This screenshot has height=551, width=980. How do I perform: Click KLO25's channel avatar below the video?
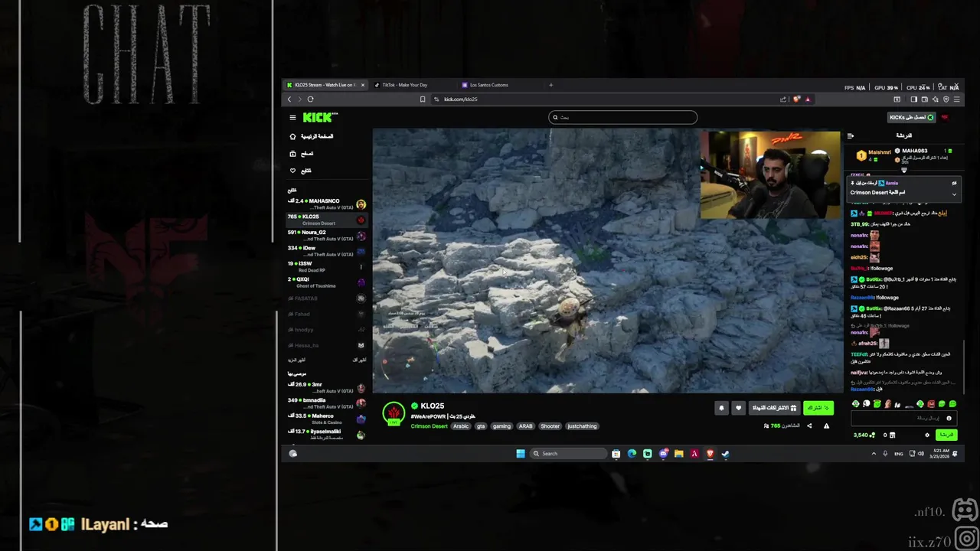point(394,414)
